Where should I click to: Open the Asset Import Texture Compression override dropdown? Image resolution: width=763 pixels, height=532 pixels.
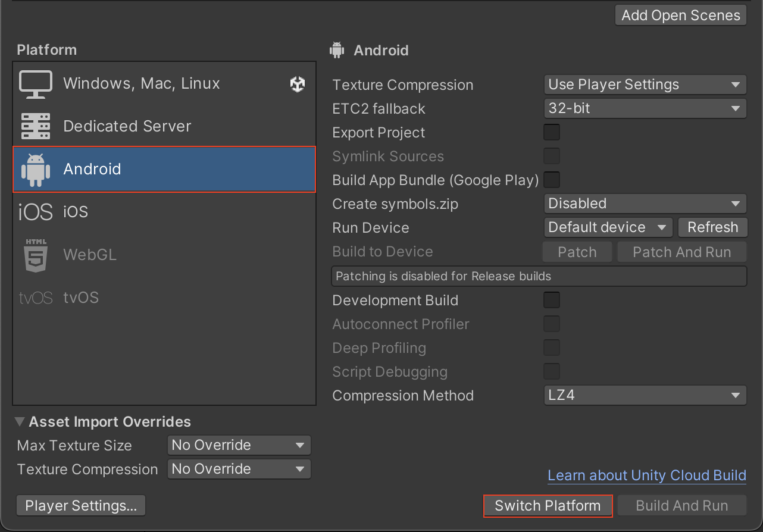click(239, 469)
